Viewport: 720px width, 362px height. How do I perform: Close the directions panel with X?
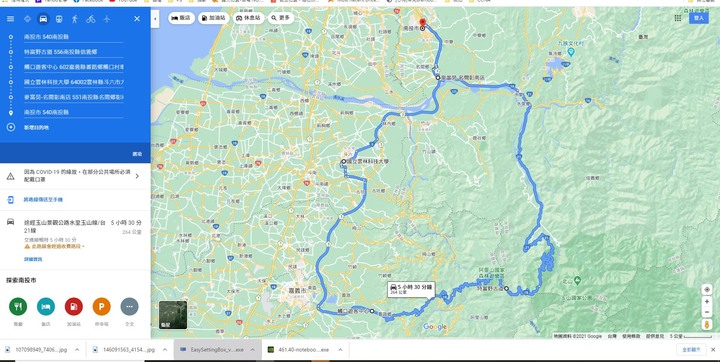[x=137, y=19]
